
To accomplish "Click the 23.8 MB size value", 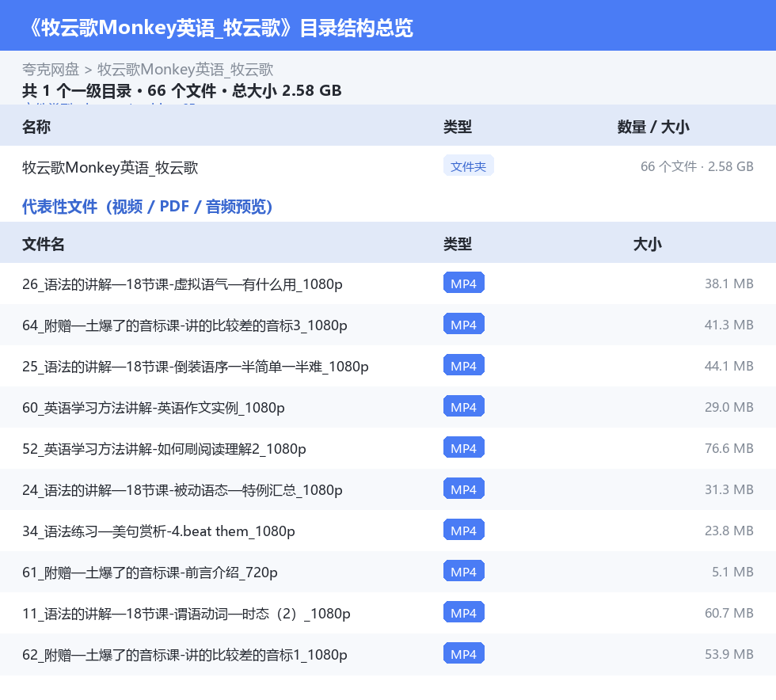I will 729,531.
